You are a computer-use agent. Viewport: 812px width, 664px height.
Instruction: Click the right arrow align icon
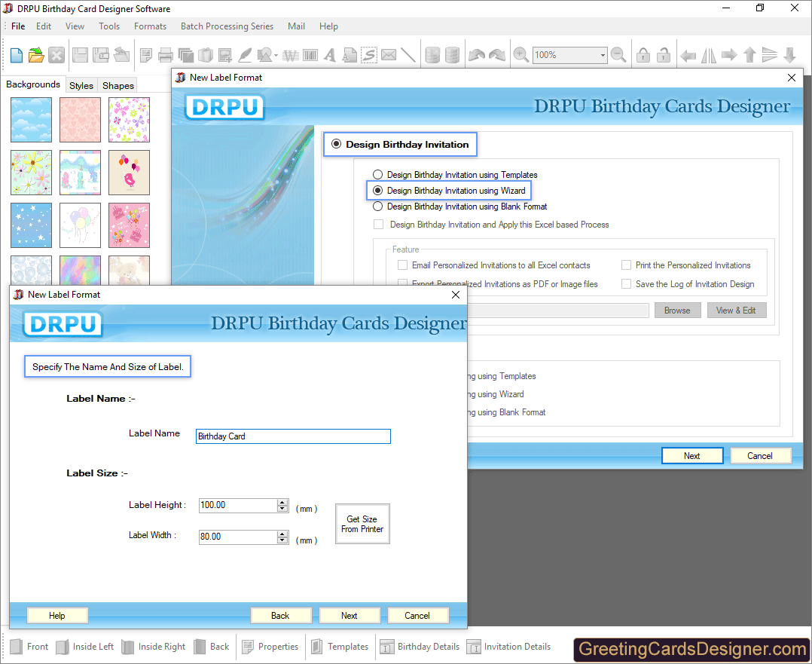point(729,55)
